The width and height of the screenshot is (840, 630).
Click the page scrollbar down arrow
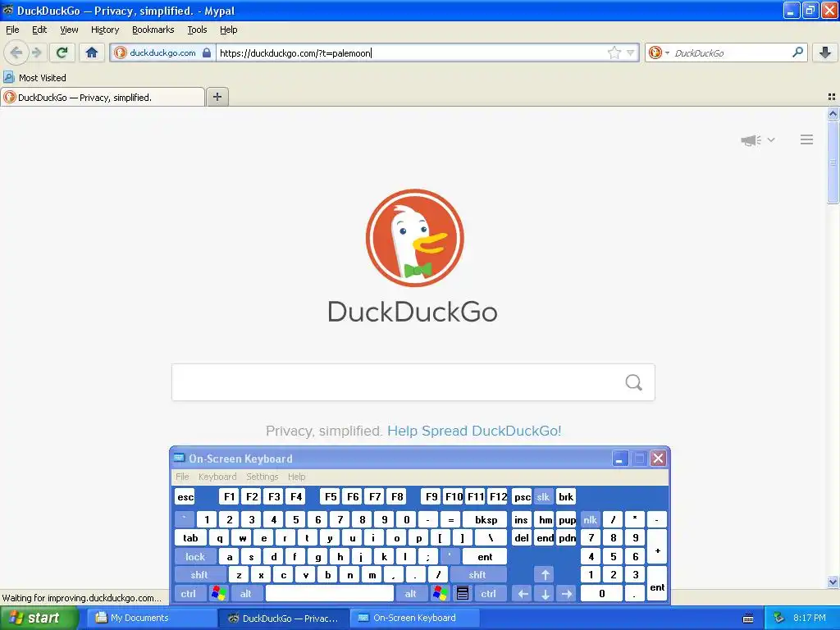point(833,582)
